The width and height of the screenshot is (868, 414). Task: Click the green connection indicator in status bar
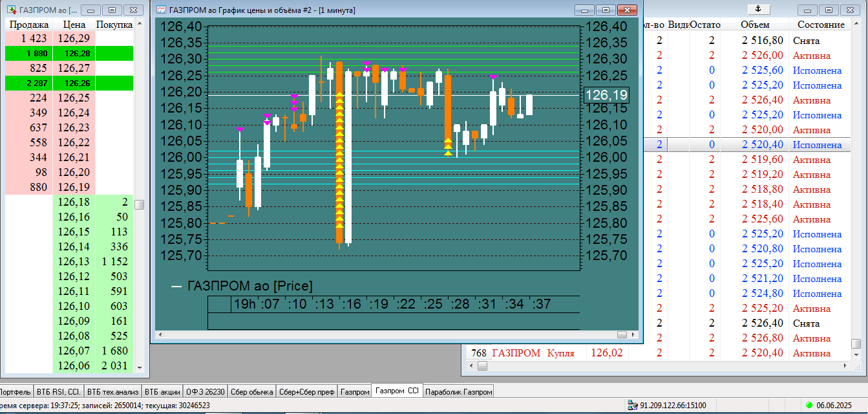pos(809,405)
